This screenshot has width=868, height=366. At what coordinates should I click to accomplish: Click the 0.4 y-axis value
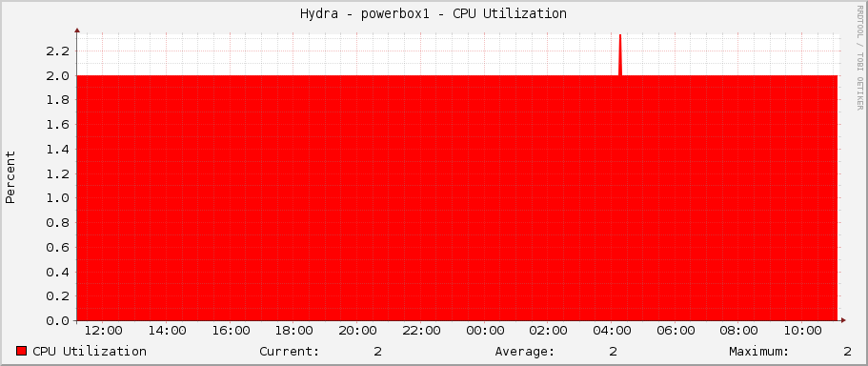[57, 272]
